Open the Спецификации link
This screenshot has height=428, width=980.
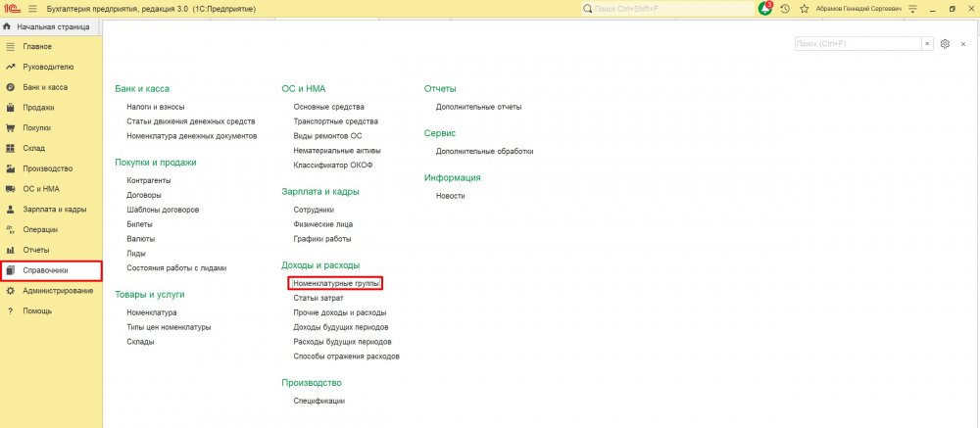point(318,402)
